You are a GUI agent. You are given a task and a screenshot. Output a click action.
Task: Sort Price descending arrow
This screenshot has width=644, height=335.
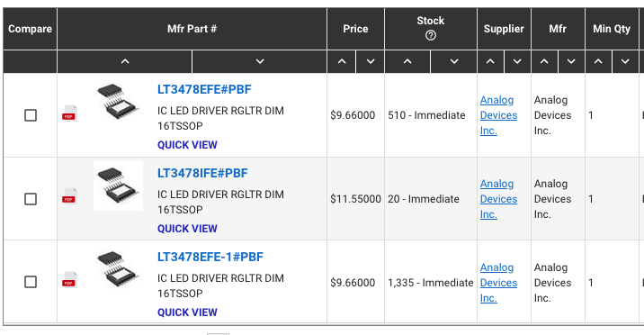[x=370, y=61]
